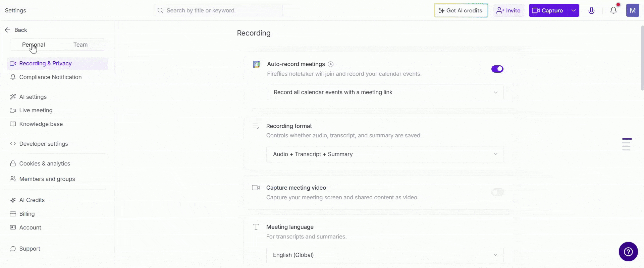The image size is (644, 268).
Task: Click the play icon beside Auto-record meetings
Action: (x=330, y=64)
